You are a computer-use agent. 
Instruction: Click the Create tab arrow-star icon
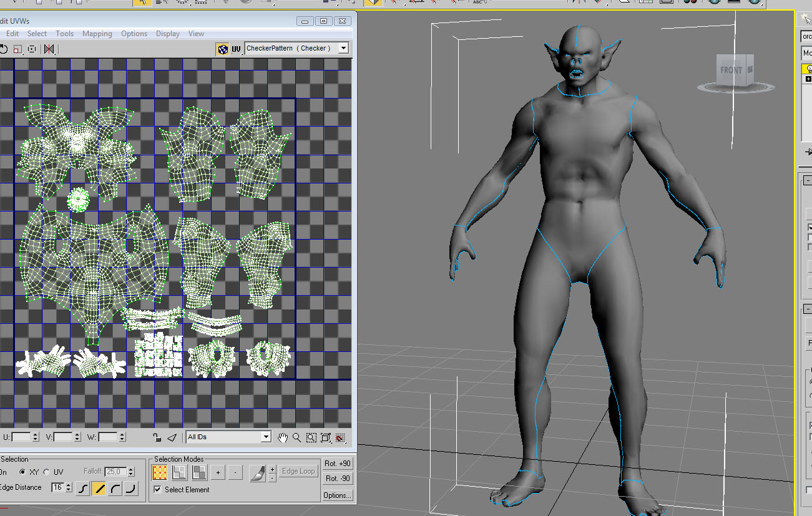point(806,19)
